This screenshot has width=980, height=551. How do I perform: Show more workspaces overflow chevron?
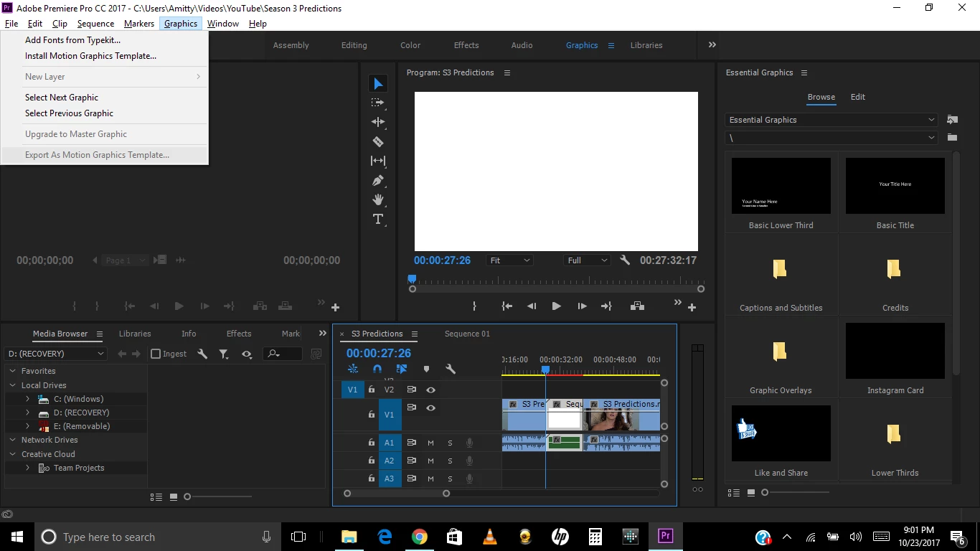[x=712, y=44]
